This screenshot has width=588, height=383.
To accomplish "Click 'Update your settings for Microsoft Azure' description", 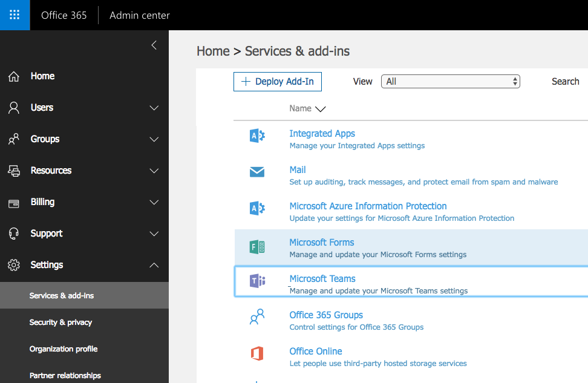I will [402, 218].
